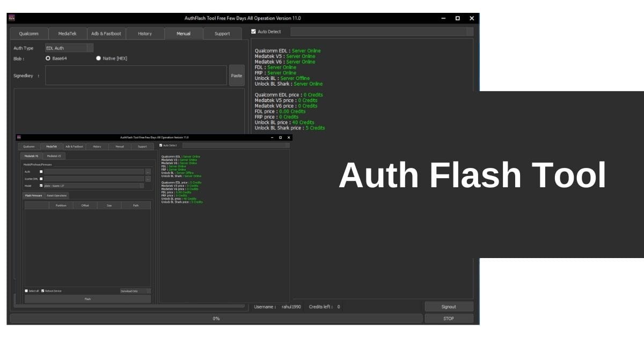Image resolution: width=644 pixels, height=338 pixels.
Task: Open the Auth Type dropdown
Action: tap(69, 48)
